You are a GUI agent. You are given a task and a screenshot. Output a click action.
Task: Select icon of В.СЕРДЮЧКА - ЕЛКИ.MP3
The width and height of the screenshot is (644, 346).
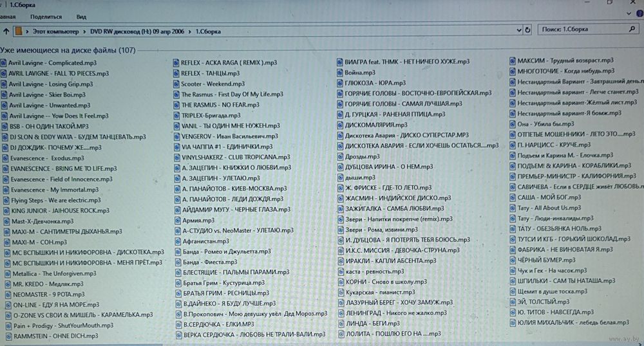point(178,324)
